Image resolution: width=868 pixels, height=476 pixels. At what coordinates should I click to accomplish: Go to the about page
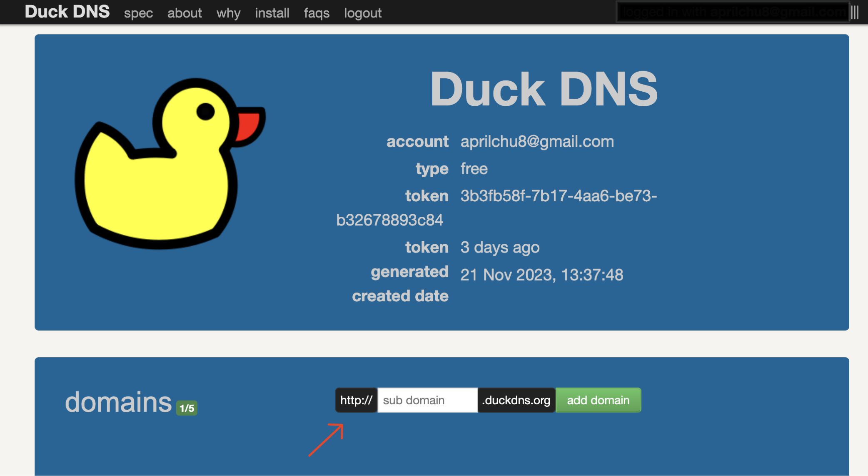point(185,13)
